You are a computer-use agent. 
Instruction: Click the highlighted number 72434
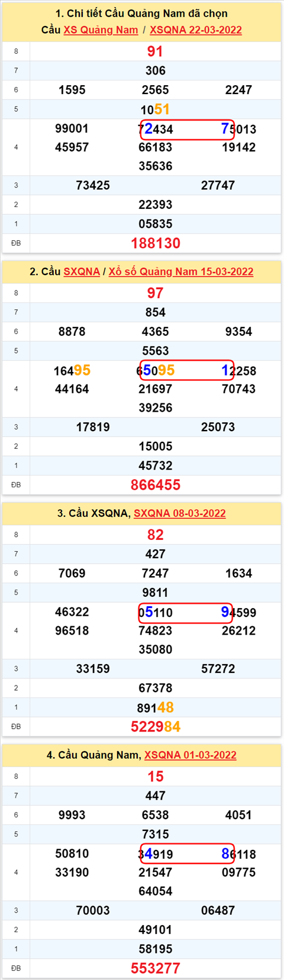pyautogui.click(x=156, y=129)
